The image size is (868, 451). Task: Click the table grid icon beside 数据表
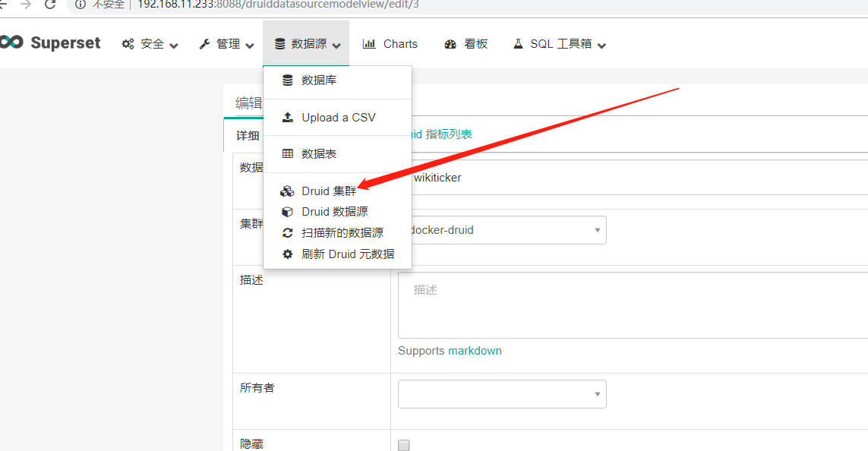click(288, 154)
